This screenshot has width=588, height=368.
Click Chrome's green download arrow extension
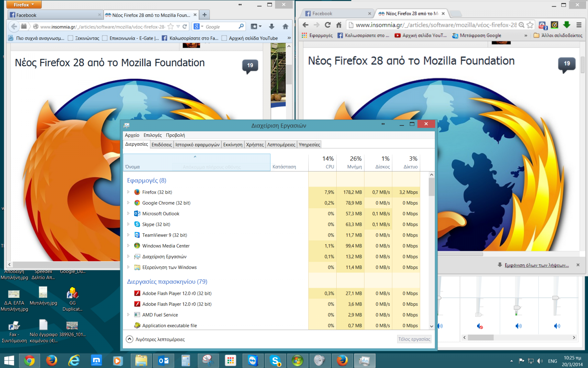point(567,25)
